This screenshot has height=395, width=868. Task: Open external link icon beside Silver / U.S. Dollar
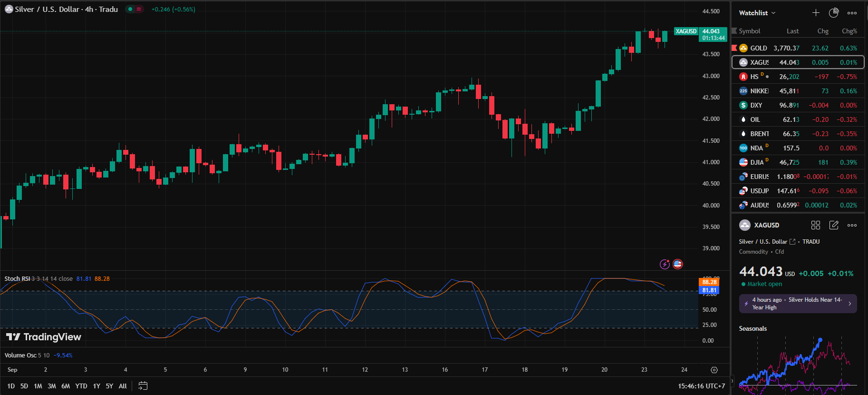(792, 242)
